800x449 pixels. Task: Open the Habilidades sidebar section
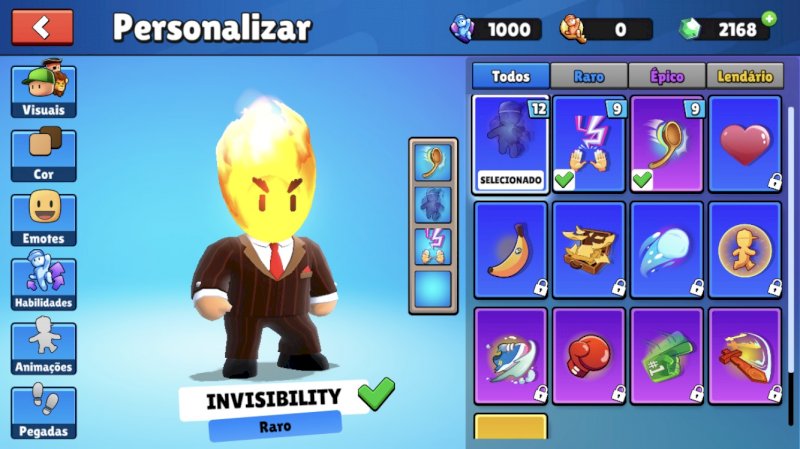click(x=43, y=282)
